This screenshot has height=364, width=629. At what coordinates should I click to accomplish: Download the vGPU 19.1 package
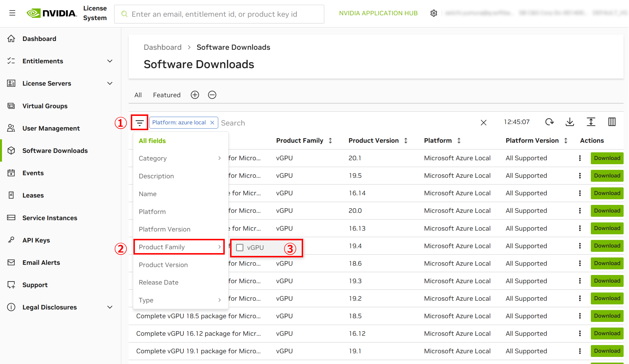[x=607, y=351]
